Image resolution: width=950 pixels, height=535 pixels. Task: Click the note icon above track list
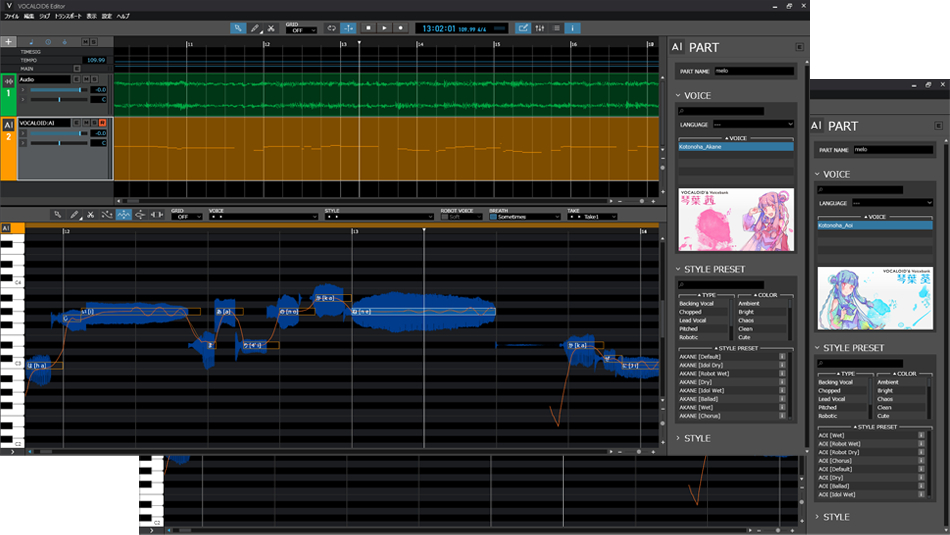click(x=31, y=42)
